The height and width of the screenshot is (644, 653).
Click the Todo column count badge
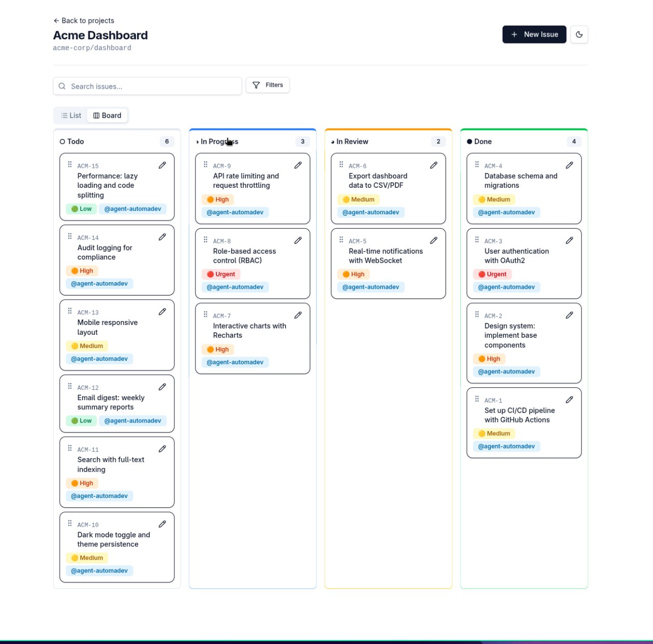click(167, 141)
